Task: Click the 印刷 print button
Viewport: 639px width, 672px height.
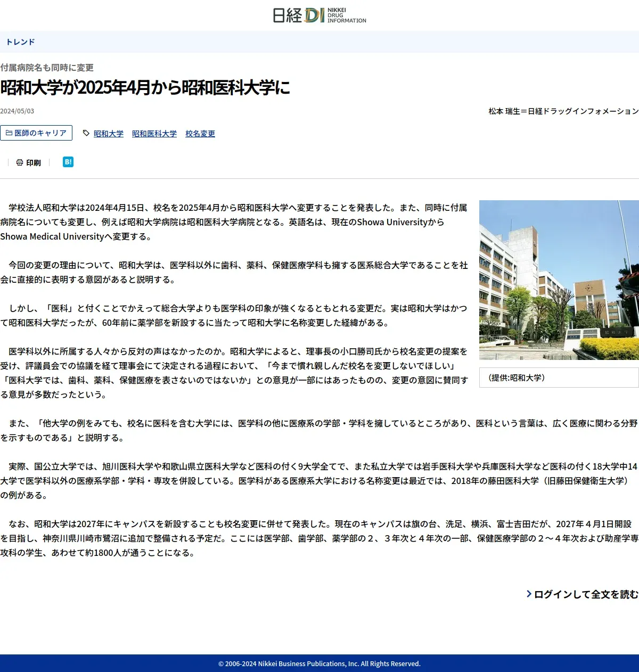Action: [29, 162]
